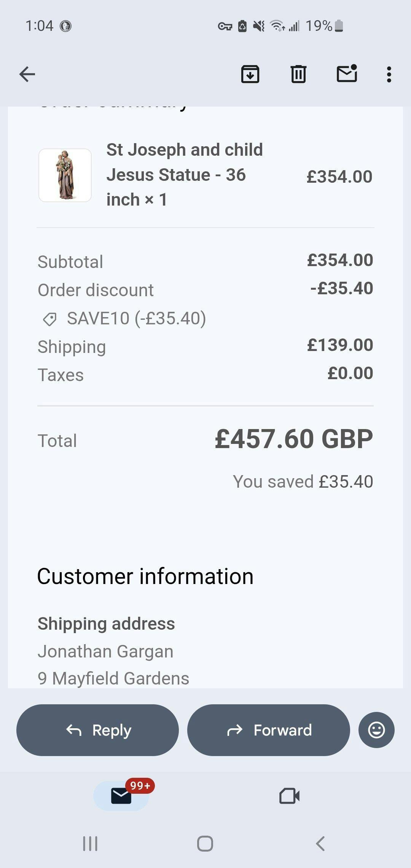Delete the email with trash icon
The height and width of the screenshot is (868, 411).
click(x=298, y=74)
